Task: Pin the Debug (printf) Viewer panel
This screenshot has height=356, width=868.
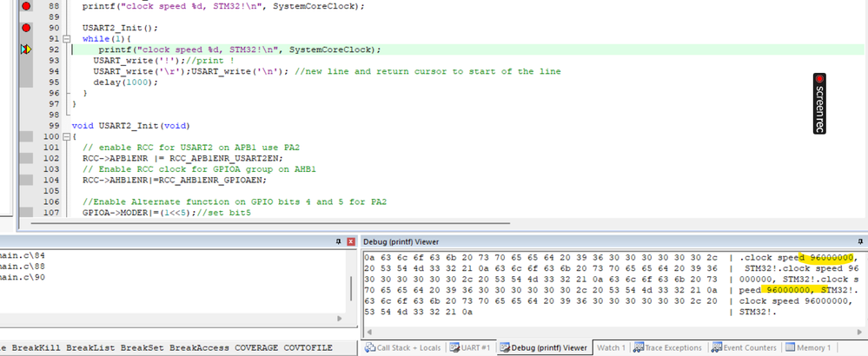Action: (x=860, y=241)
